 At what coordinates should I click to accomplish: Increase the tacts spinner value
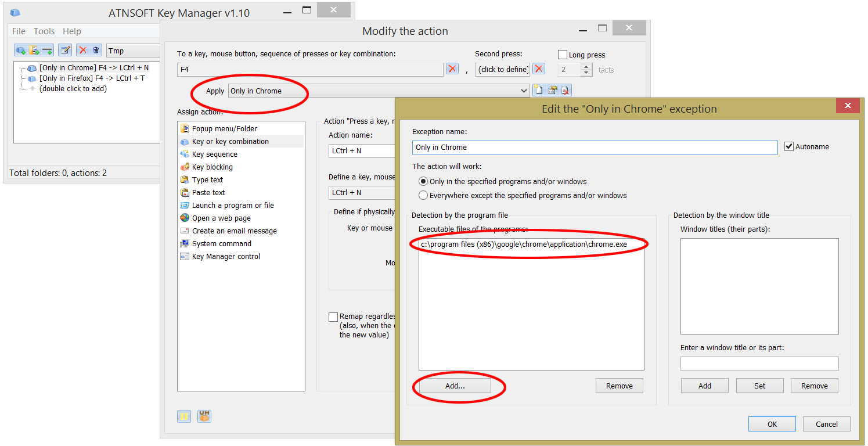coord(586,67)
